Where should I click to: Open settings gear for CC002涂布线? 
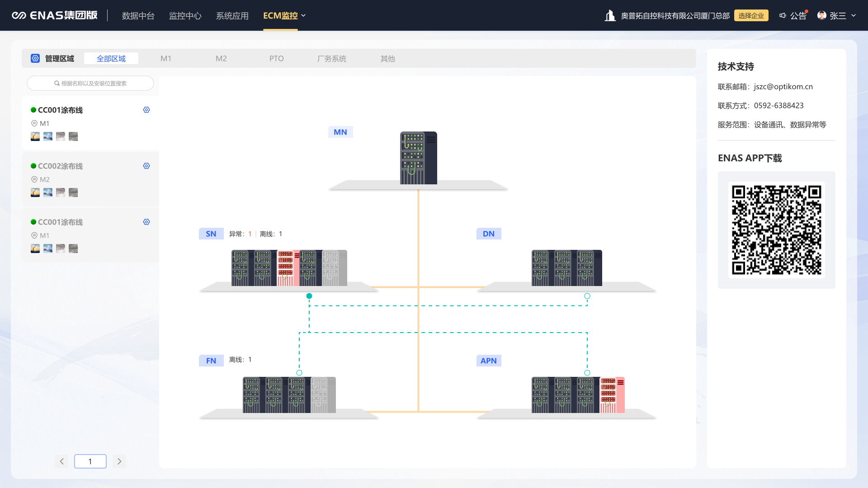tap(146, 166)
